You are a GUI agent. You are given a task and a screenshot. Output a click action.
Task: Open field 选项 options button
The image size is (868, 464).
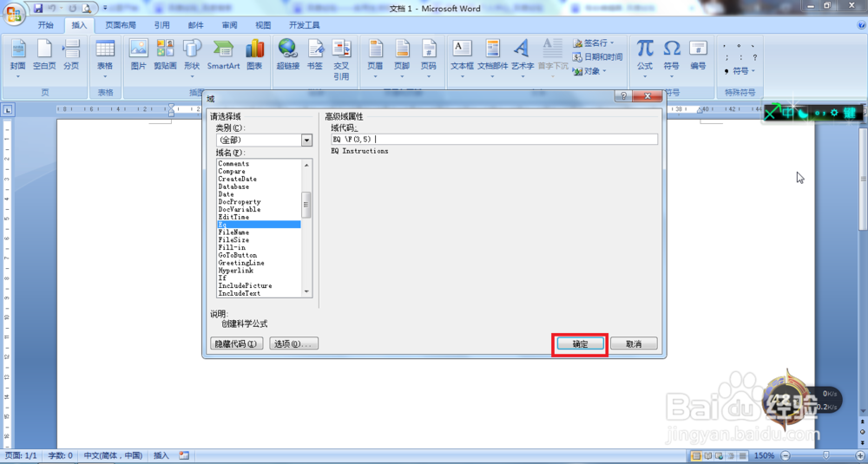[294, 343]
